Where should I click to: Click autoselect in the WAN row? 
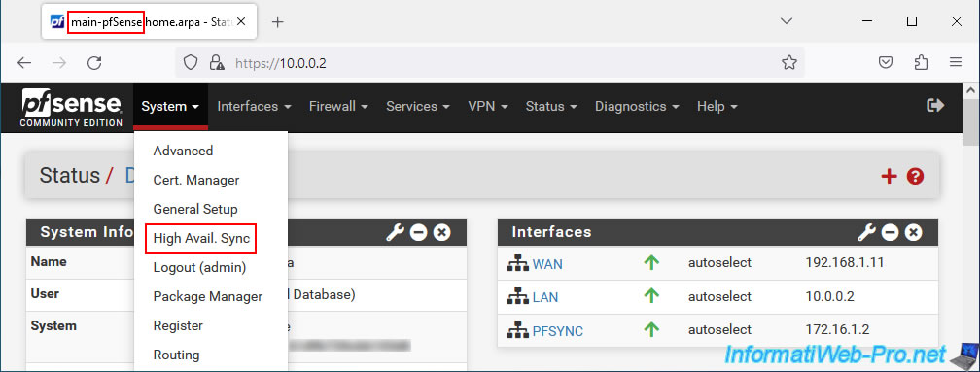pyautogui.click(x=719, y=263)
